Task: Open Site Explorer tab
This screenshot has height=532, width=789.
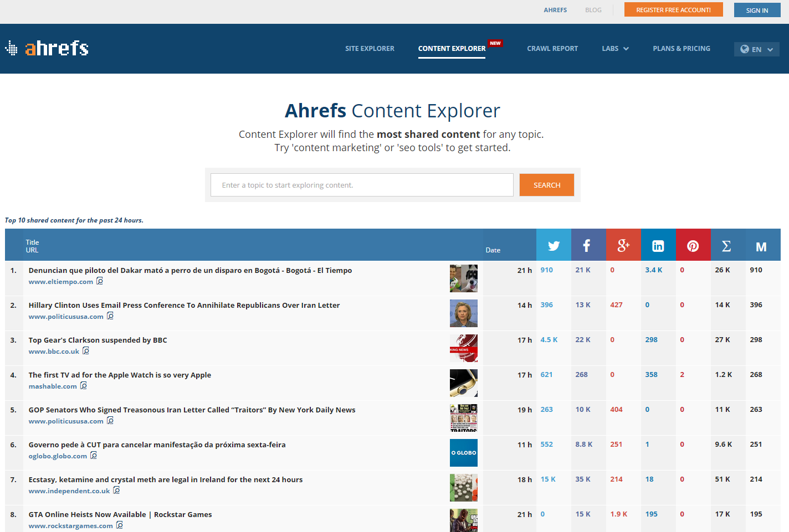Action: 370,49
